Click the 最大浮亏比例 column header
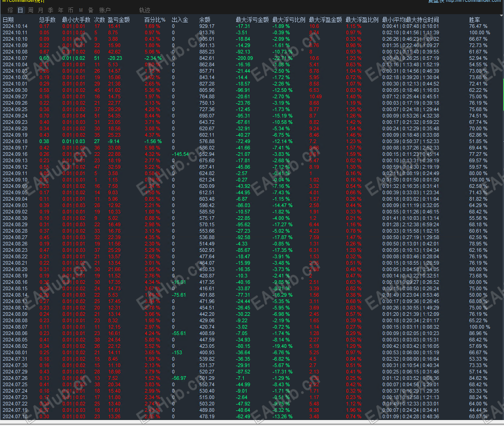 [289, 20]
